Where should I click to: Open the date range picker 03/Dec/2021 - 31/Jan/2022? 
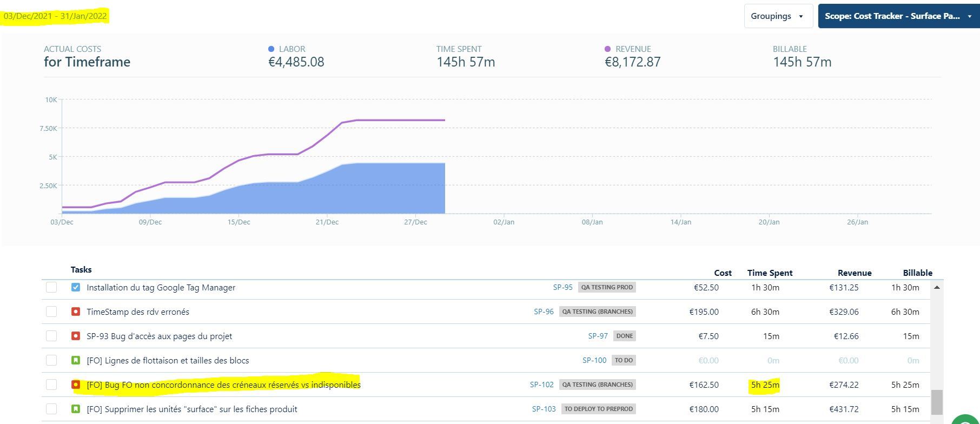coord(55,16)
